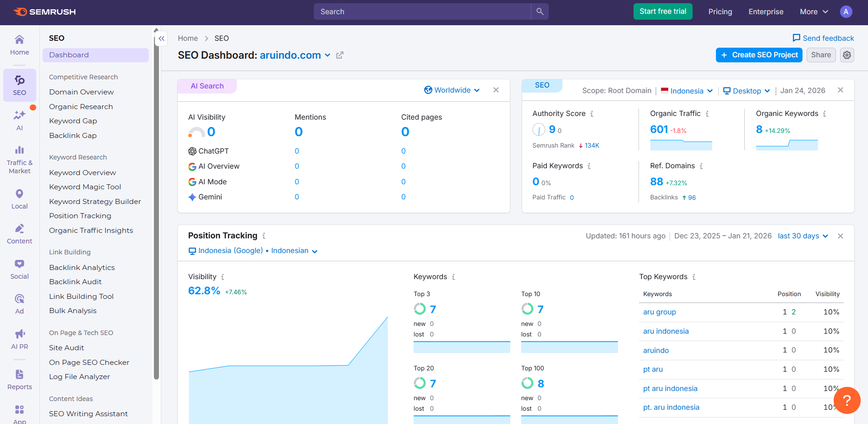Collapse the sidebar with double chevron
Screen dimensions: 868x424
click(x=161, y=39)
